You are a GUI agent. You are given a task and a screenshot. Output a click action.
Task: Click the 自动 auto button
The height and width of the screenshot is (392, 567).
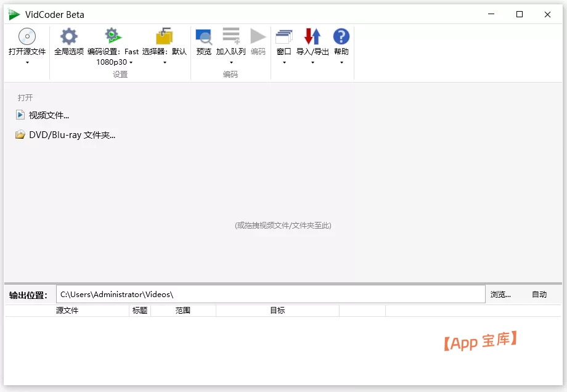click(539, 295)
